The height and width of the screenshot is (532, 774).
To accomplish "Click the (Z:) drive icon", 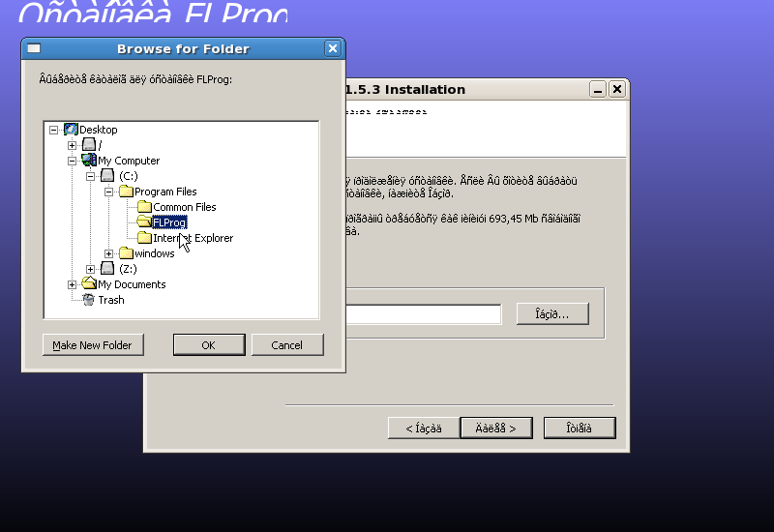I will click(x=107, y=269).
